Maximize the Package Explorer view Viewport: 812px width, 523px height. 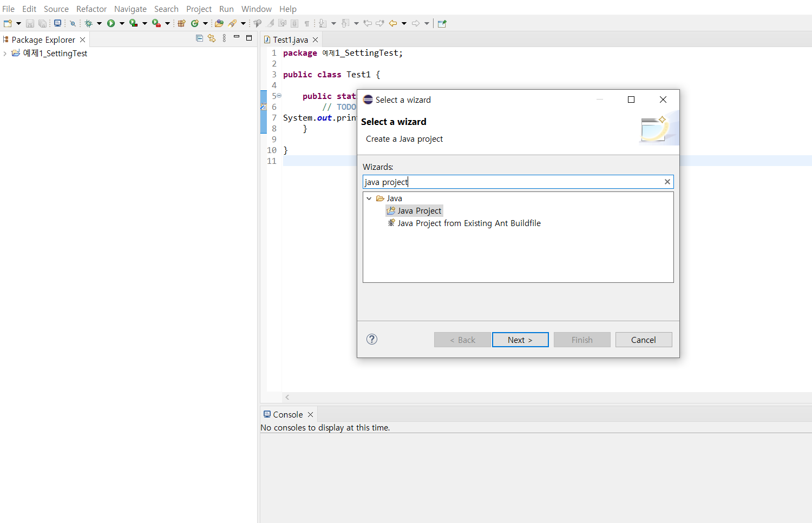point(249,38)
